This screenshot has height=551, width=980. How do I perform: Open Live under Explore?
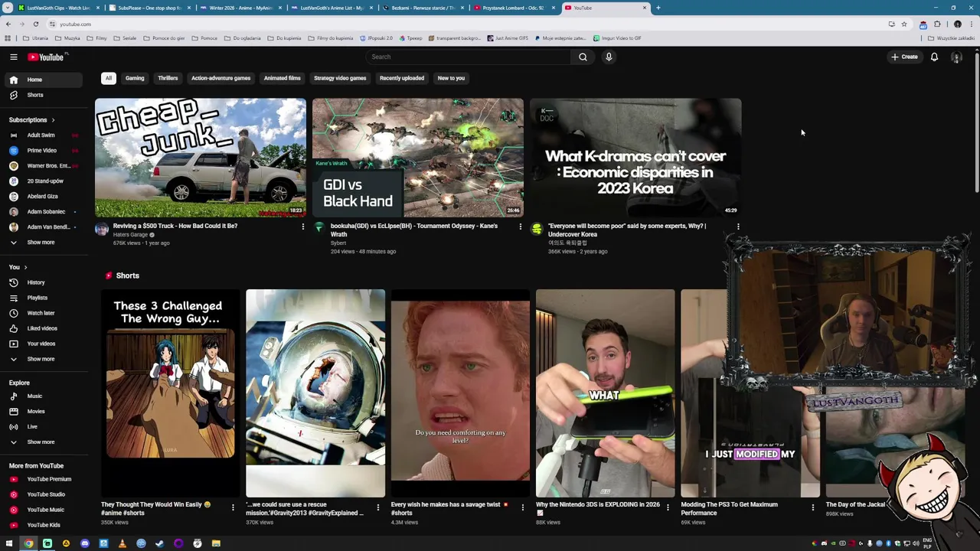tap(44, 427)
